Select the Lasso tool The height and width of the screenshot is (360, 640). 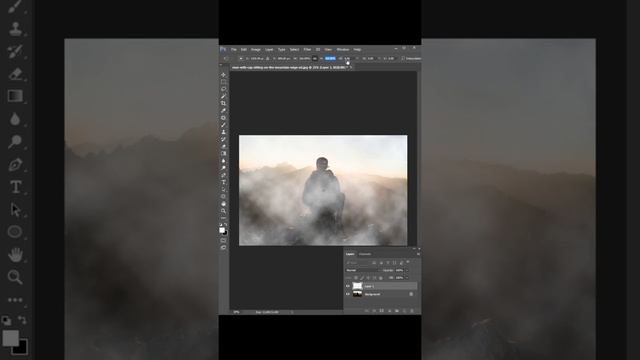click(223, 89)
